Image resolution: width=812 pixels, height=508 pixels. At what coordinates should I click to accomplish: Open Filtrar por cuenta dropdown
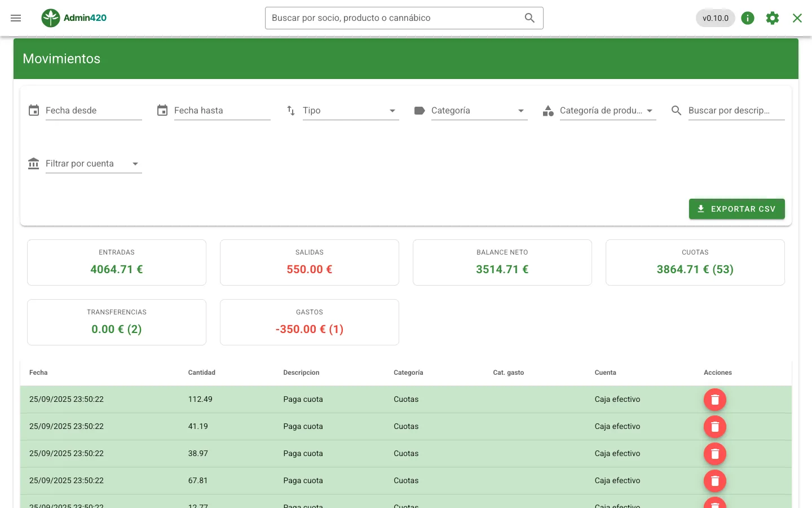pyautogui.click(x=94, y=164)
